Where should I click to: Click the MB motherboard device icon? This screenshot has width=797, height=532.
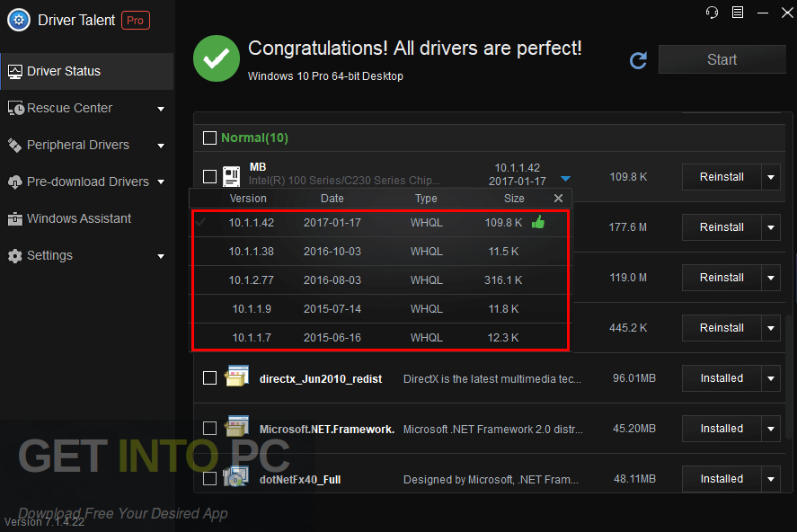coord(232,176)
